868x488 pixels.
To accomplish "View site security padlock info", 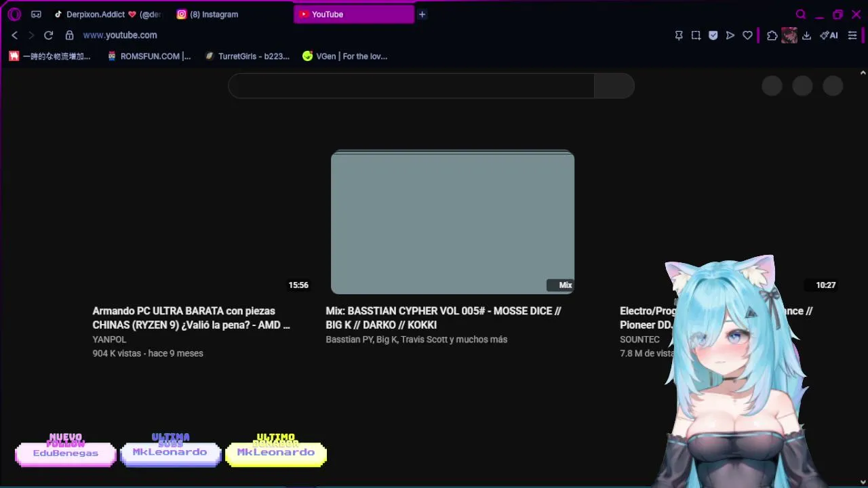I will [69, 35].
